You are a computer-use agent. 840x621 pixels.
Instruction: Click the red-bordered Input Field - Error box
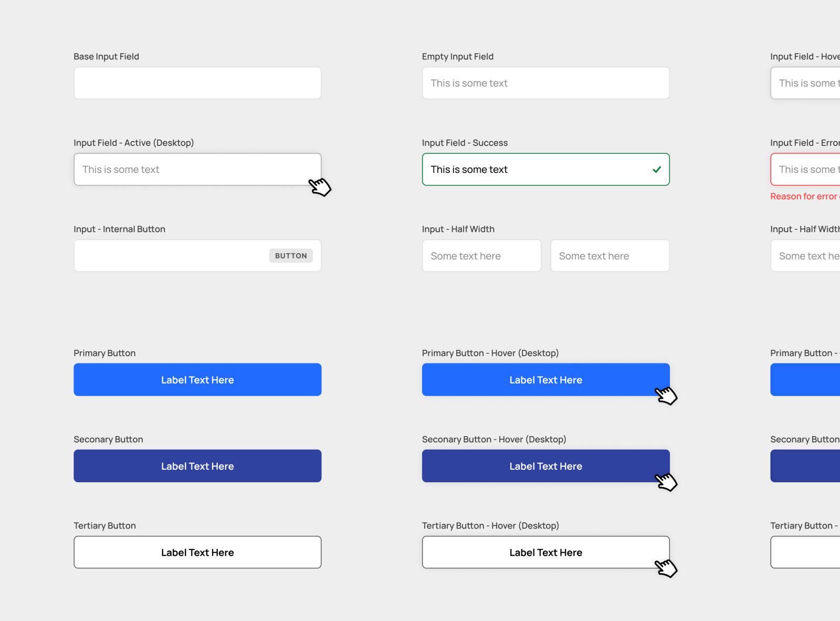[808, 169]
